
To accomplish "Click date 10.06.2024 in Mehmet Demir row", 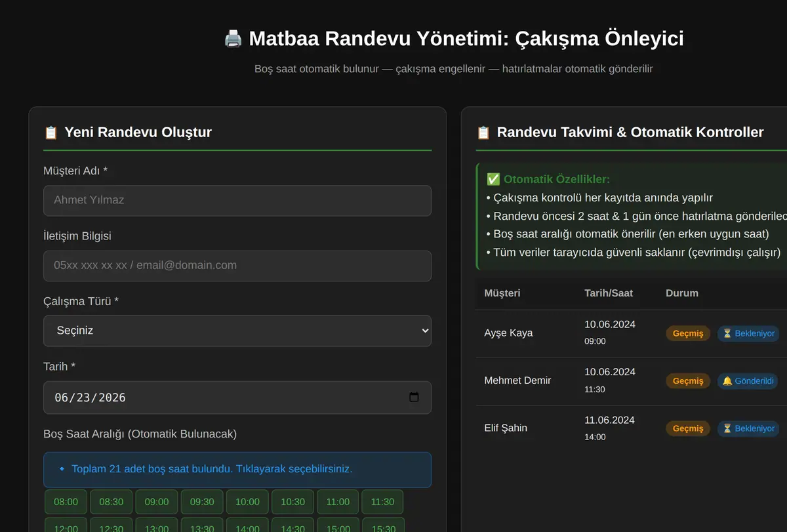I will tap(610, 372).
